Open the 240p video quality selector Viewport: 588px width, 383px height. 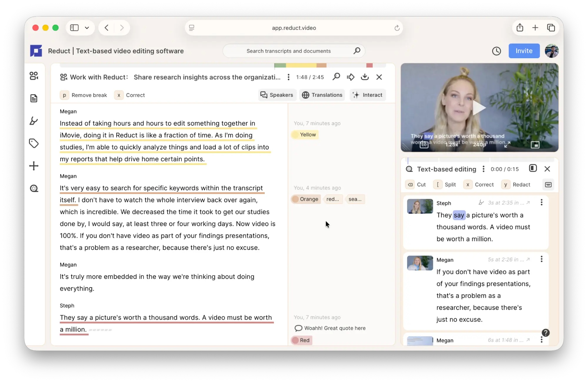pos(479,145)
